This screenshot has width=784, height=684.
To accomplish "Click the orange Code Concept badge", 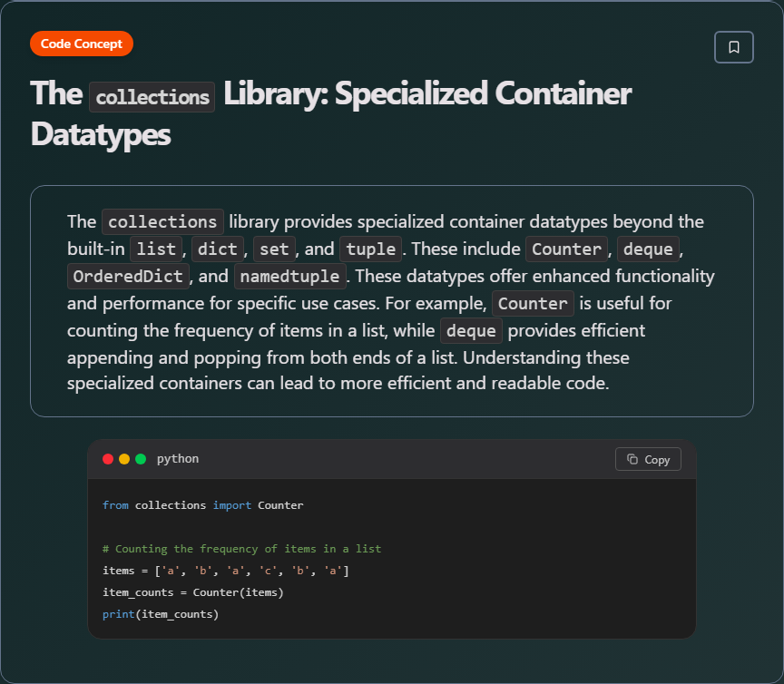I will pyautogui.click(x=82, y=43).
